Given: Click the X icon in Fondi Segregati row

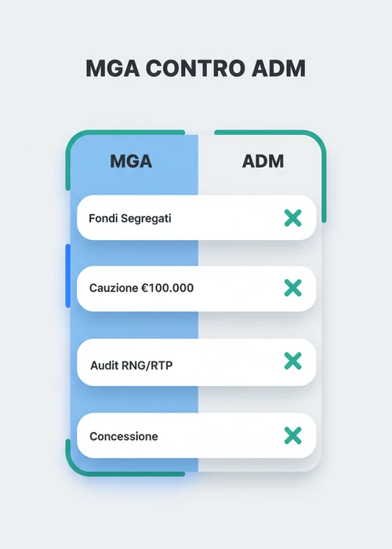Looking at the screenshot, I should (293, 218).
